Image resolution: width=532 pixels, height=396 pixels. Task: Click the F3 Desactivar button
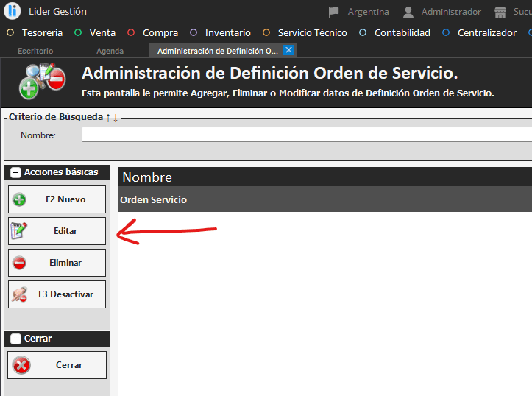(57, 294)
